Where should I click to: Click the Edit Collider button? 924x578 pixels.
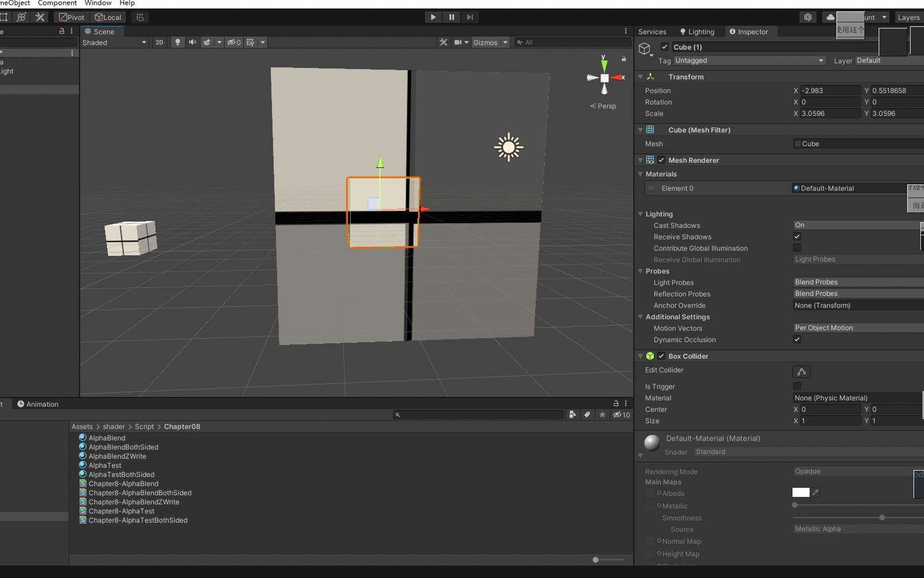tap(801, 371)
